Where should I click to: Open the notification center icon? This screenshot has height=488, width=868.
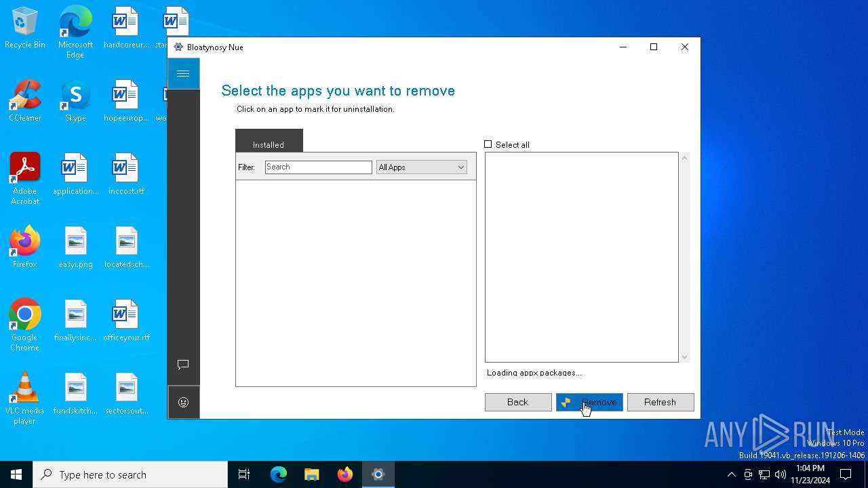[846, 474]
